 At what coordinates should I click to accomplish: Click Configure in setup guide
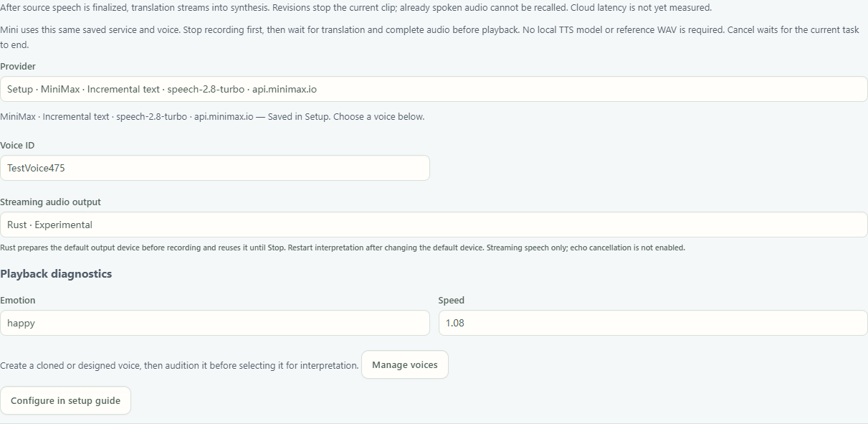65,400
